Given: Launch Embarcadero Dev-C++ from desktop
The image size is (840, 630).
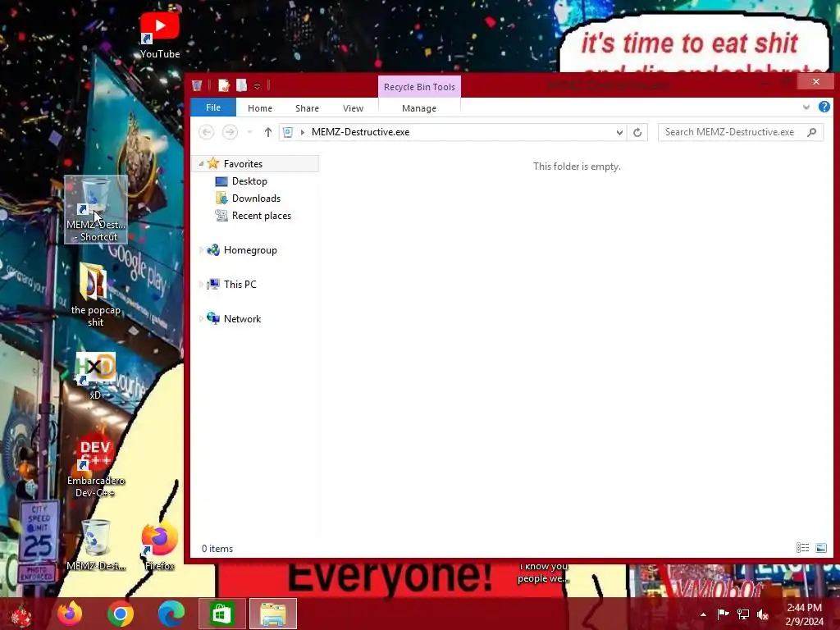Looking at the screenshot, I should [95, 467].
